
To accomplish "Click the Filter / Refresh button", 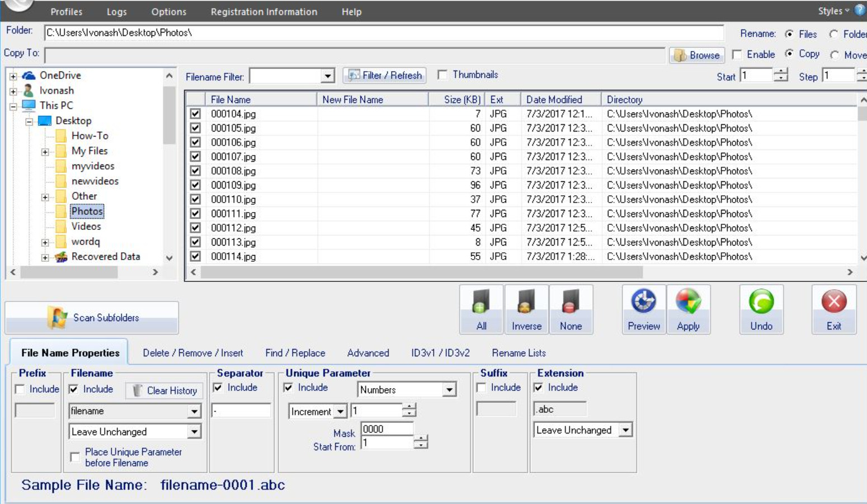I will [x=384, y=76].
